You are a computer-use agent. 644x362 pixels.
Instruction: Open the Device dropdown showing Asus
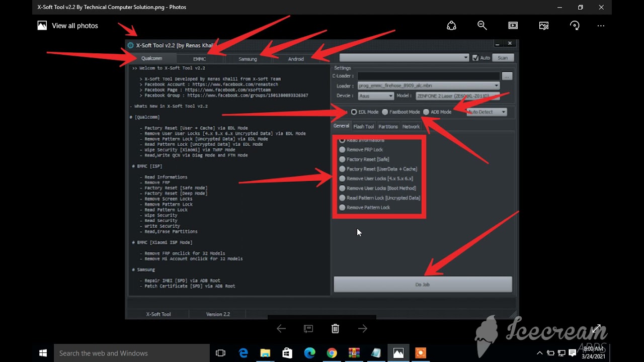(x=376, y=96)
